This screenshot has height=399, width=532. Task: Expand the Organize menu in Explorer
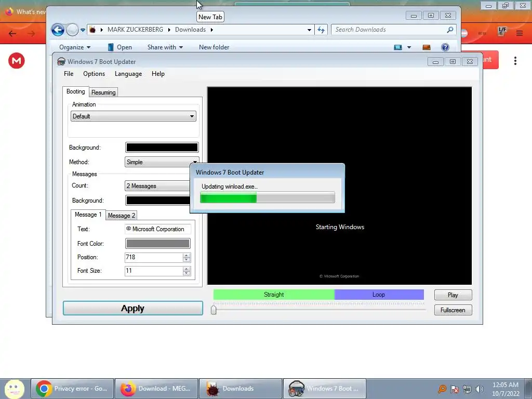tap(75, 47)
